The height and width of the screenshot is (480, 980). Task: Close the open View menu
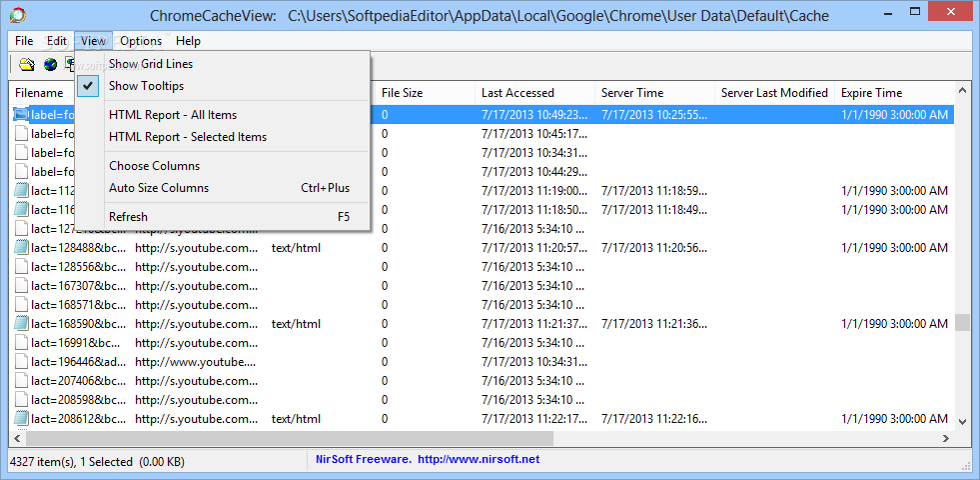pos(93,41)
